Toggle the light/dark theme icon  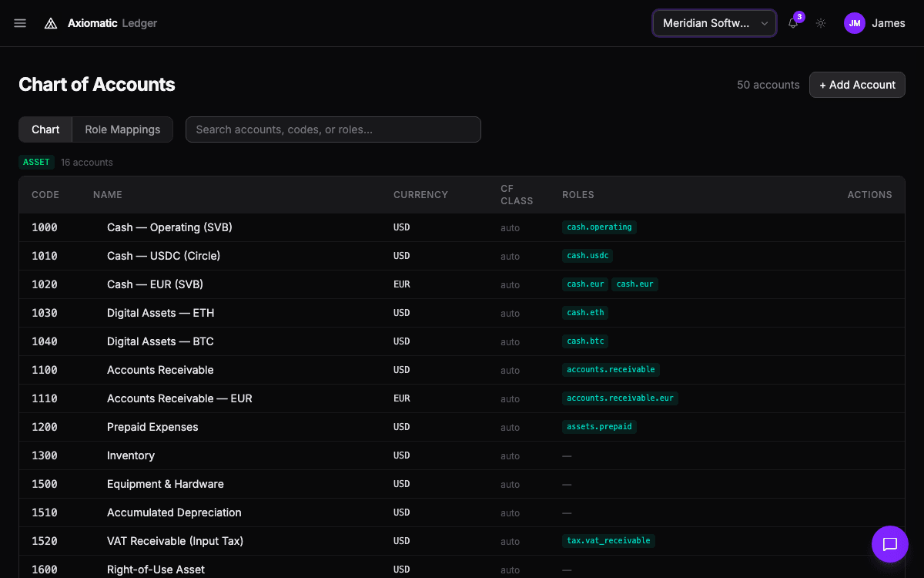click(x=821, y=23)
